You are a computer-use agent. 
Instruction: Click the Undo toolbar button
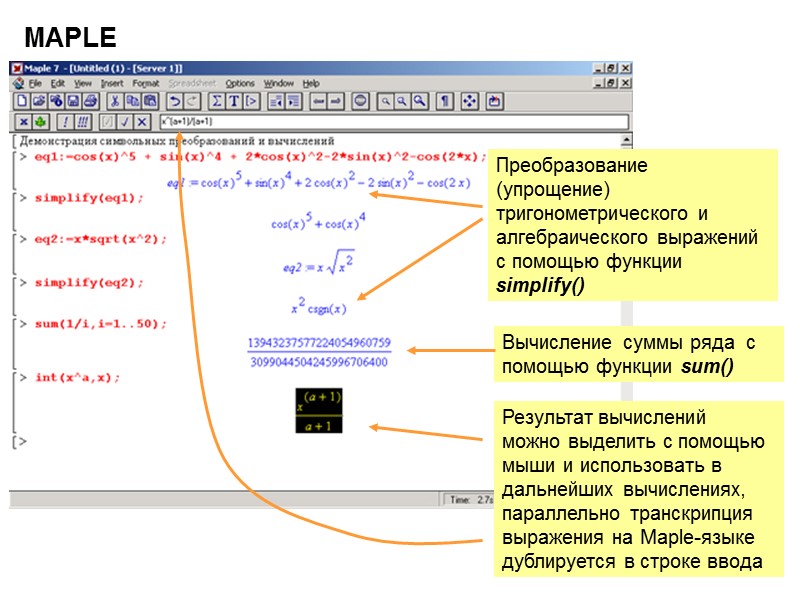(x=174, y=100)
